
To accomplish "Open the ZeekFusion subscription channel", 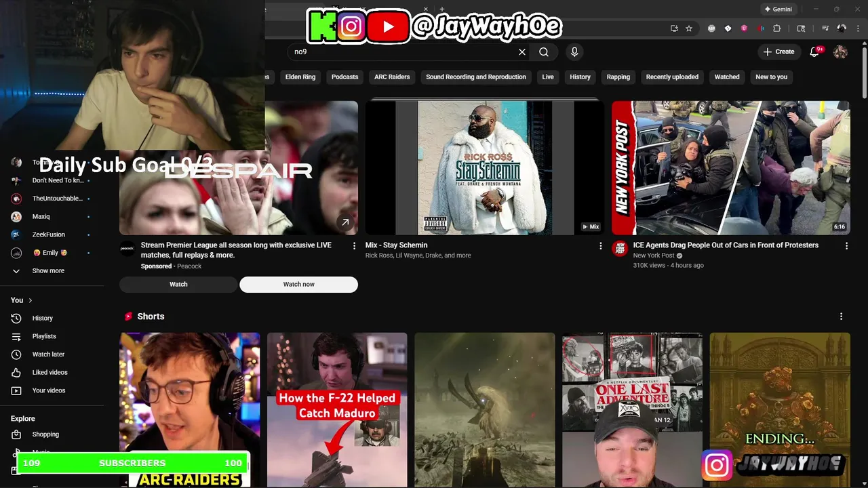I will point(52,235).
